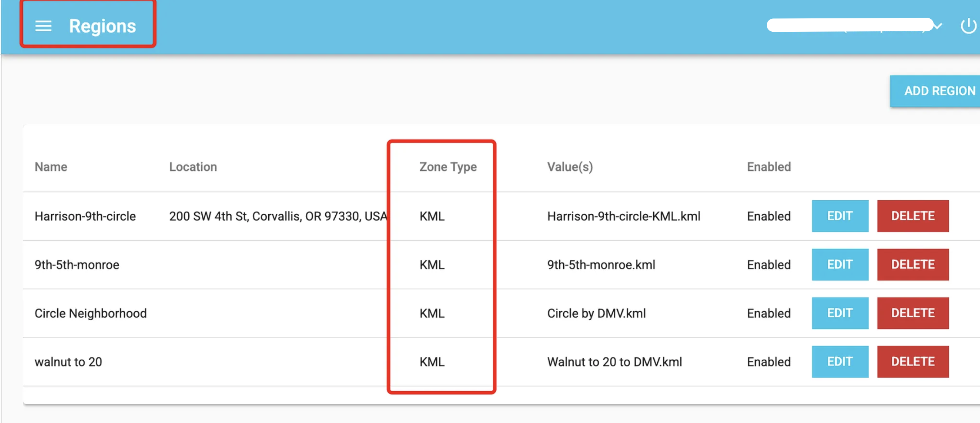Edit the walnut to 20 region
Image resolution: width=980 pixels, height=423 pixels.
point(840,362)
